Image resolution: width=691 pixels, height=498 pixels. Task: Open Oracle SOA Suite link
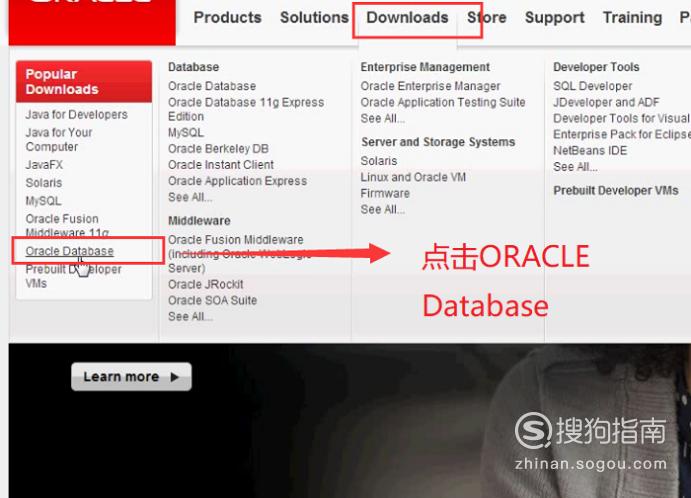click(x=212, y=301)
